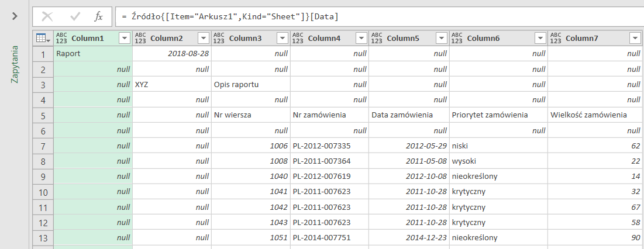
Task: Open the Column2 filter dropdown
Action: click(203, 38)
